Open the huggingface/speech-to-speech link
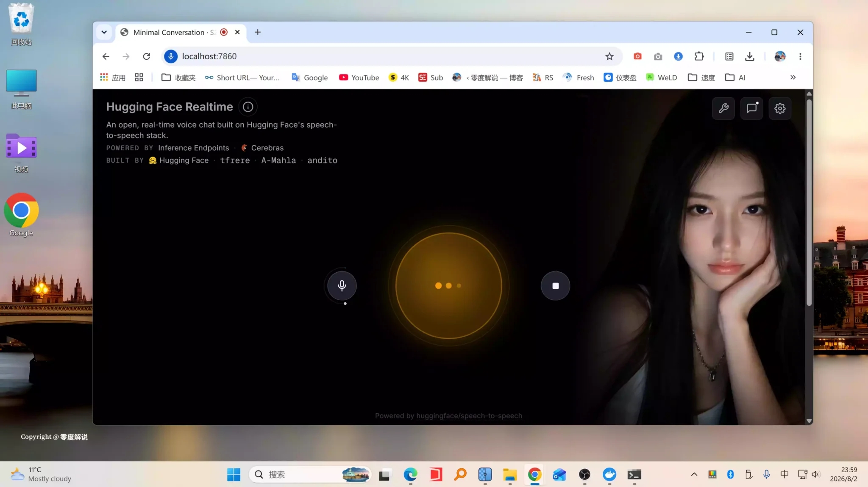This screenshot has width=868, height=487. click(469, 416)
